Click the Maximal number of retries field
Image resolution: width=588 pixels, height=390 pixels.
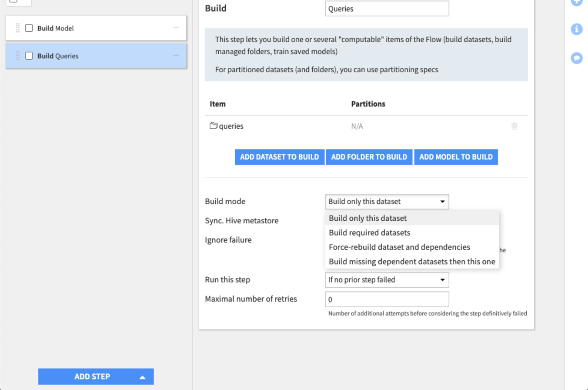click(x=387, y=299)
